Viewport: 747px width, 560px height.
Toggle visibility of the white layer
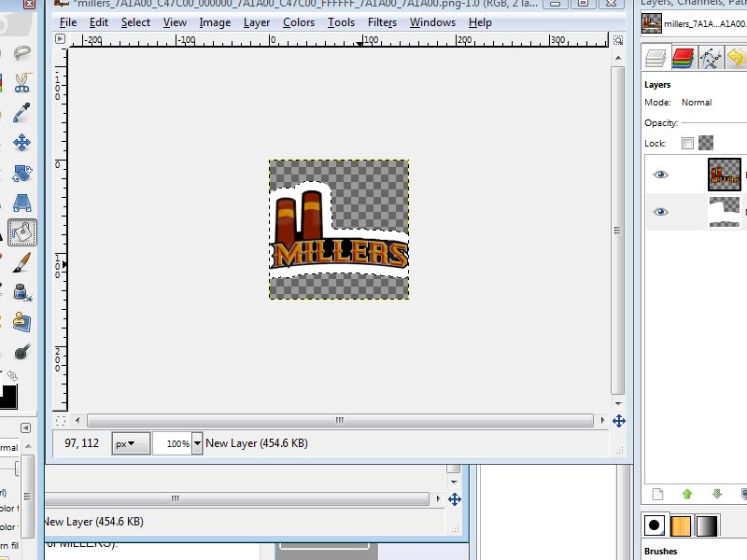pos(661,212)
